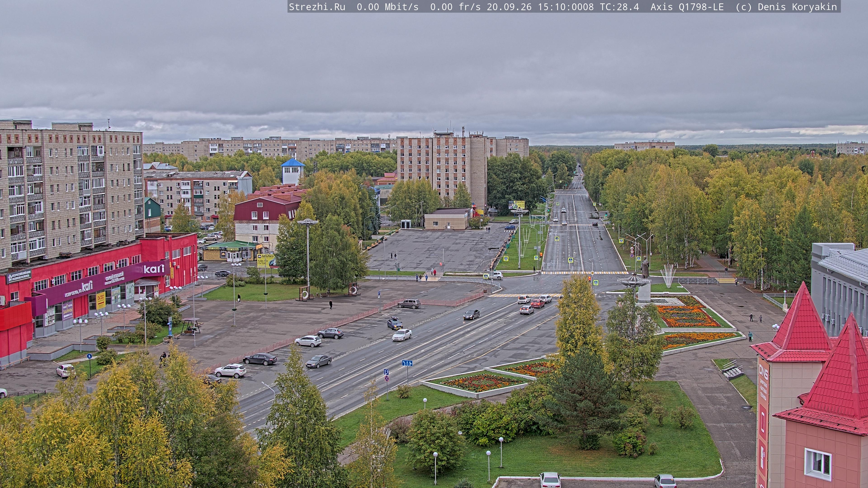Click the Strezhi.Ru overlay text
Screen dimensions: 868x488
[317, 7]
